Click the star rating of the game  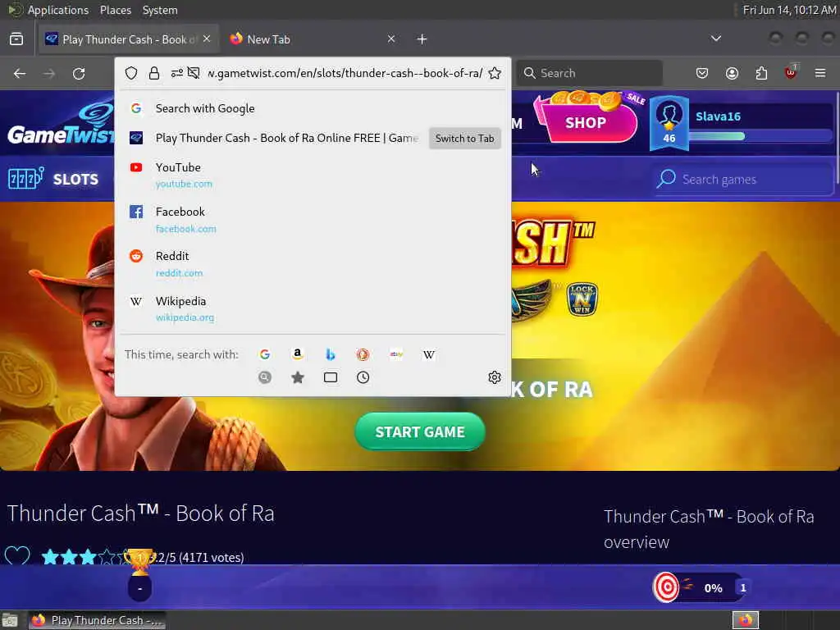85,557
